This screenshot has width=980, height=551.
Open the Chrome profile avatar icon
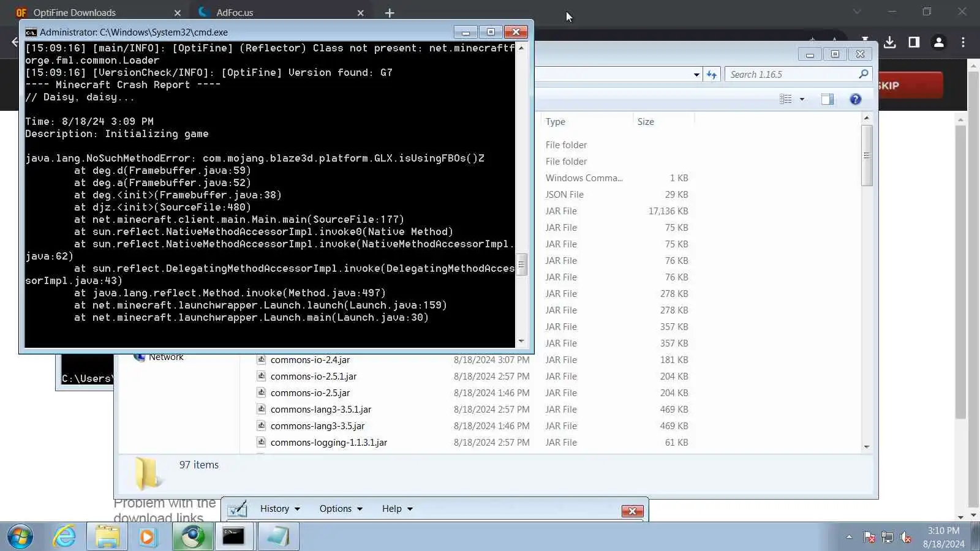pos(938,42)
